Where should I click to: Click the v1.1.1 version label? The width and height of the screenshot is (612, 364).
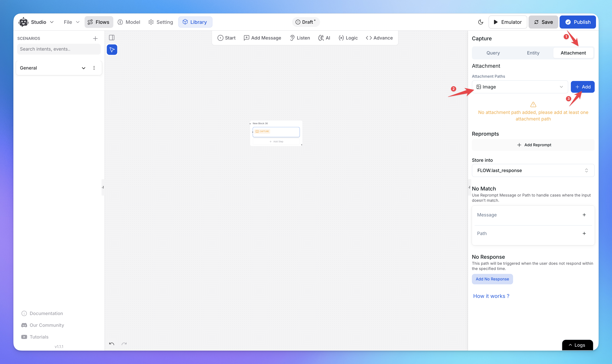(x=59, y=347)
